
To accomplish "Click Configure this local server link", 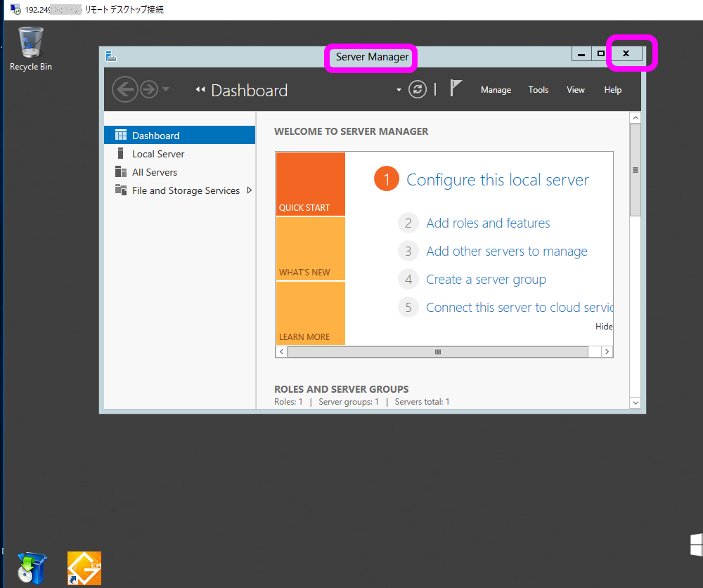I will point(498,180).
